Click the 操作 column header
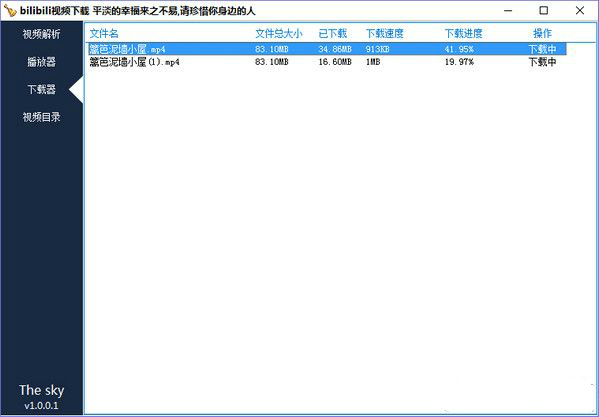 coord(542,34)
